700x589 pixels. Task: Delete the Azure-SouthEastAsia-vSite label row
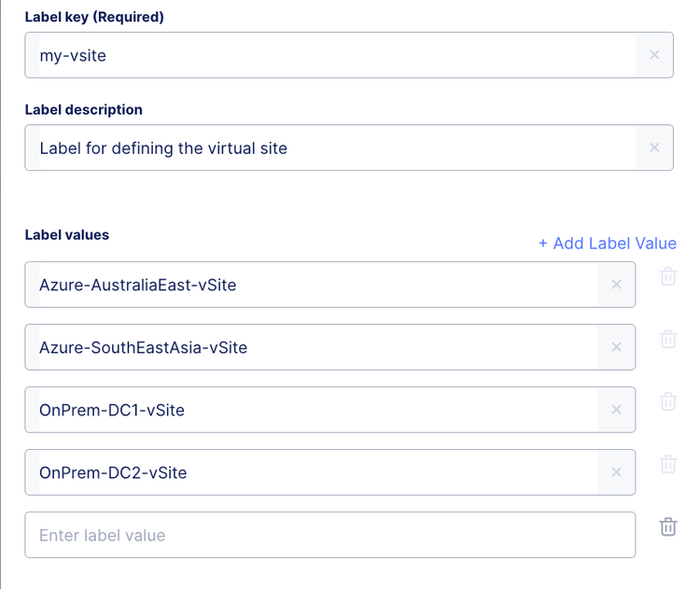point(668,339)
